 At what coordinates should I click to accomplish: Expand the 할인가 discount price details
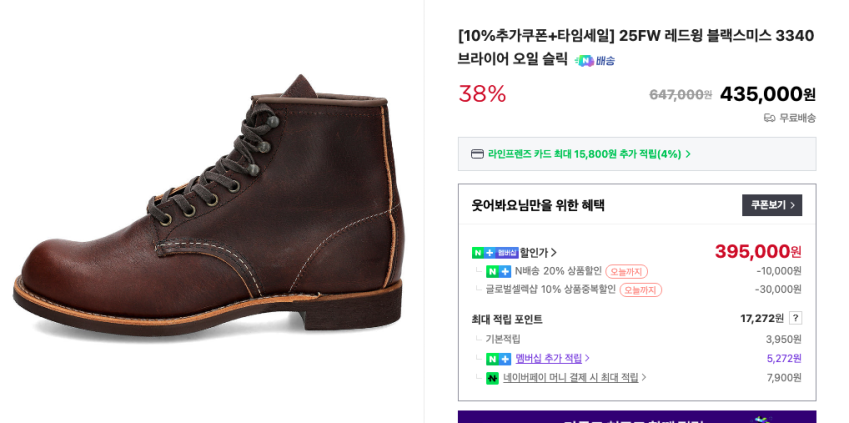pos(538,253)
